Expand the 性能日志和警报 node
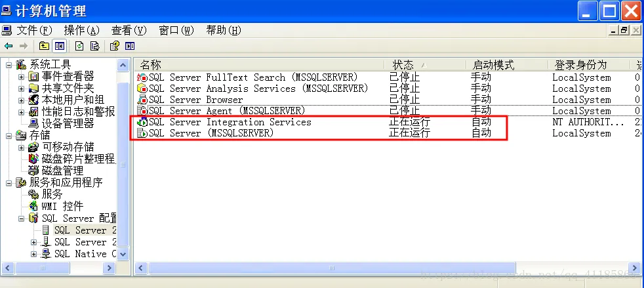 coord(22,112)
